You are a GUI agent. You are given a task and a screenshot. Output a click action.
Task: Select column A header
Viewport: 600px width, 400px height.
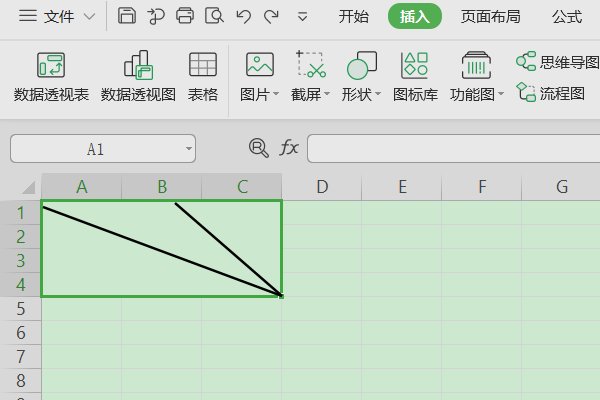[x=82, y=187]
